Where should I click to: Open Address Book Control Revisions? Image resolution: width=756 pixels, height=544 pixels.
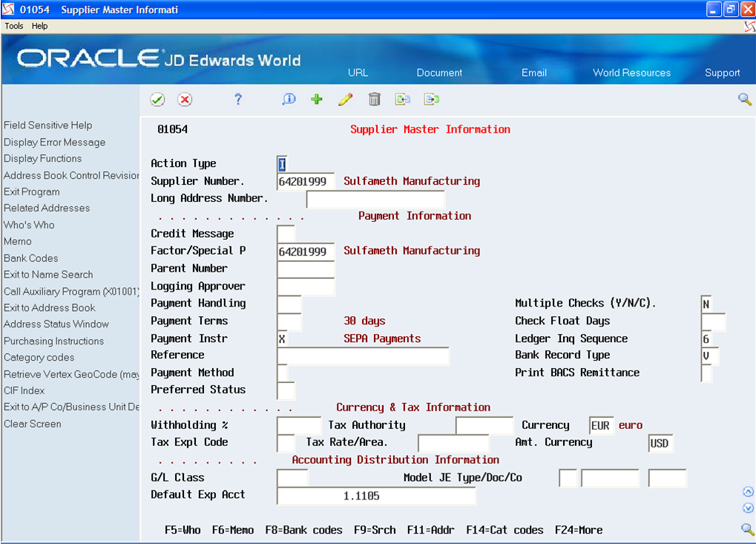[x=71, y=176]
